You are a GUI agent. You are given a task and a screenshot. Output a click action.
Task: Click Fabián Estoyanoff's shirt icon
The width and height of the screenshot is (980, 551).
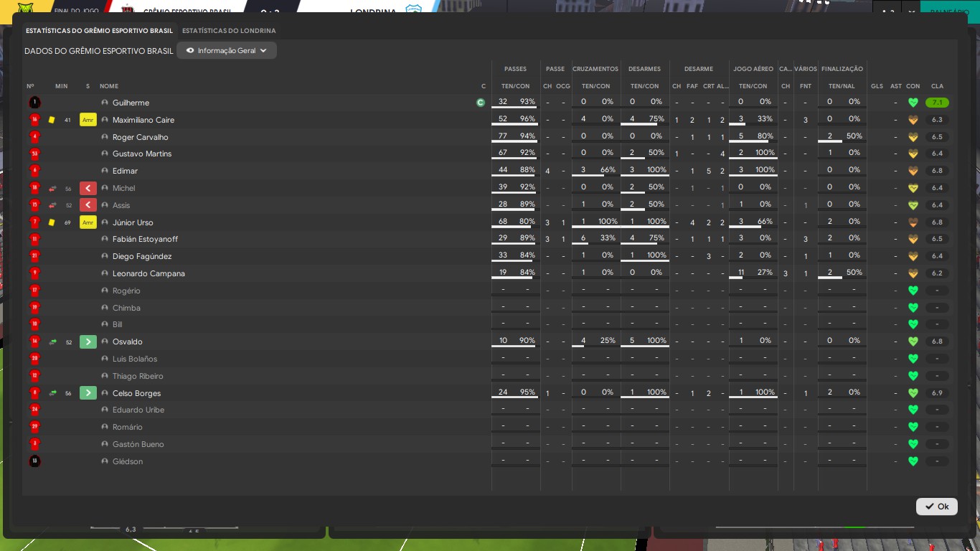34,239
